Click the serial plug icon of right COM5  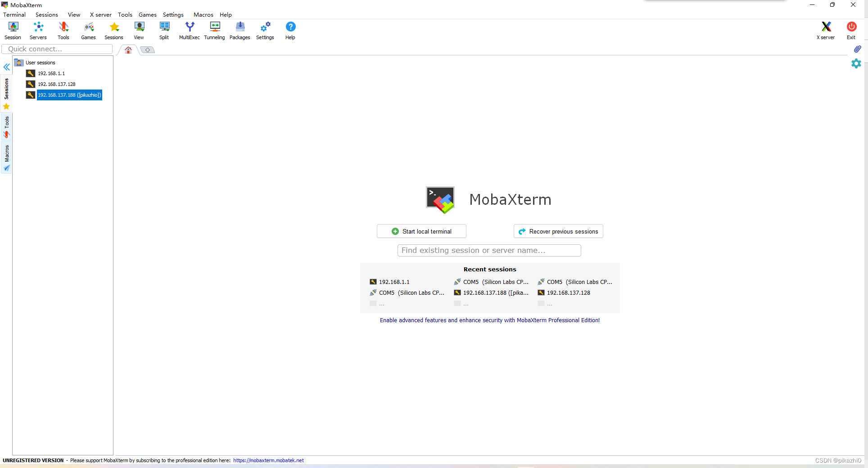point(541,282)
